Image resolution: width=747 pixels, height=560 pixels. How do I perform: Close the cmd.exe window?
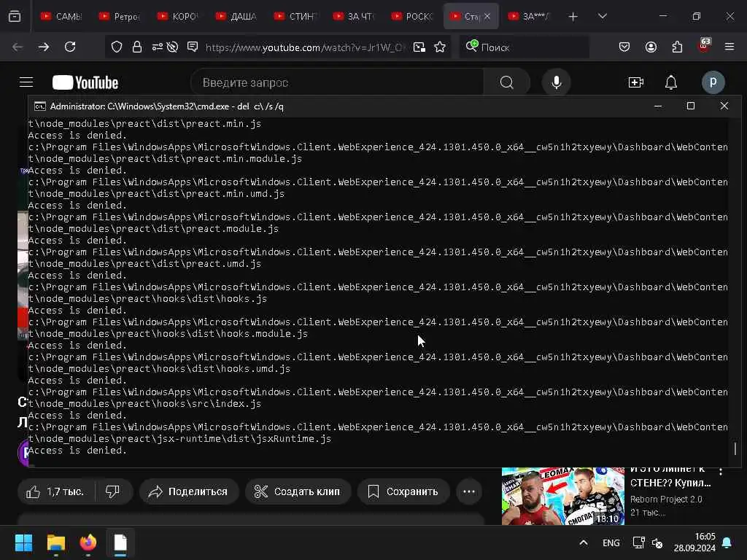point(724,106)
